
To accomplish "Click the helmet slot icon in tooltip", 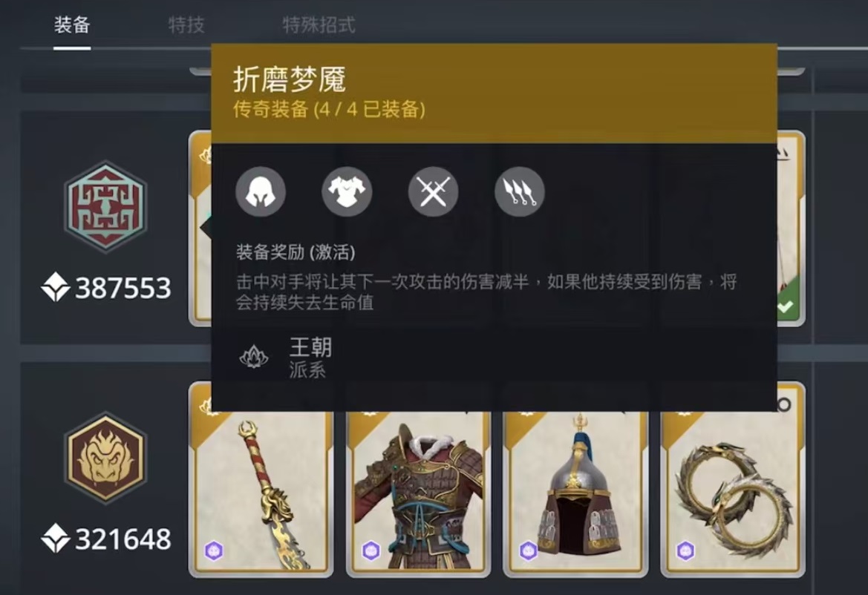I will (x=261, y=191).
